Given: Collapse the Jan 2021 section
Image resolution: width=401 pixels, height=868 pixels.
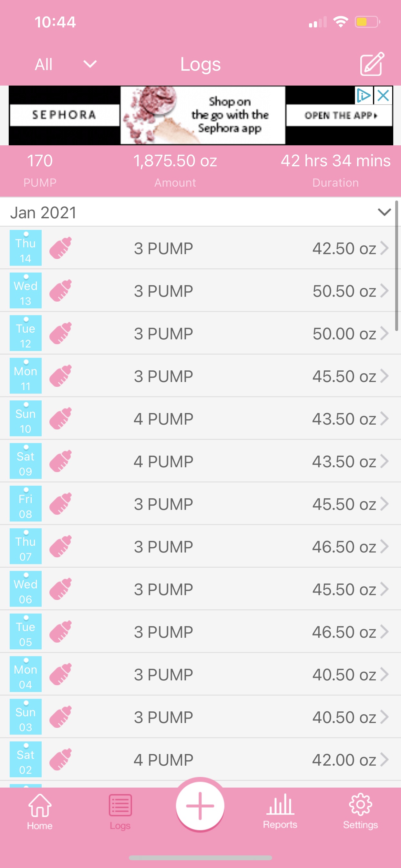Looking at the screenshot, I should (384, 212).
